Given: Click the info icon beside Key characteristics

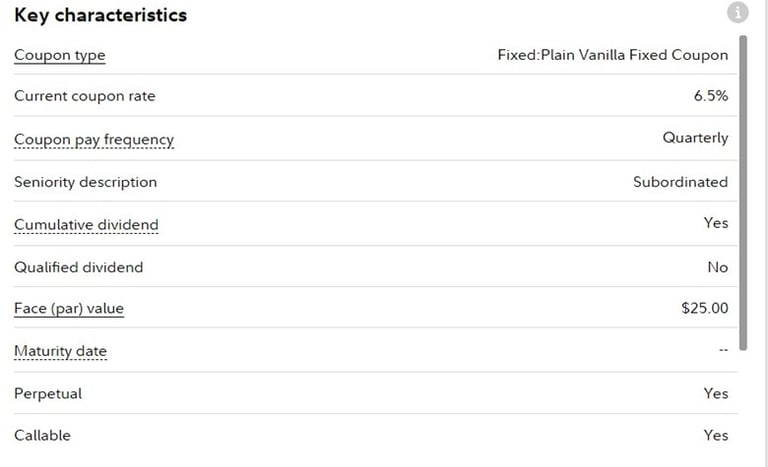Looking at the screenshot, I should pos(737,12).
